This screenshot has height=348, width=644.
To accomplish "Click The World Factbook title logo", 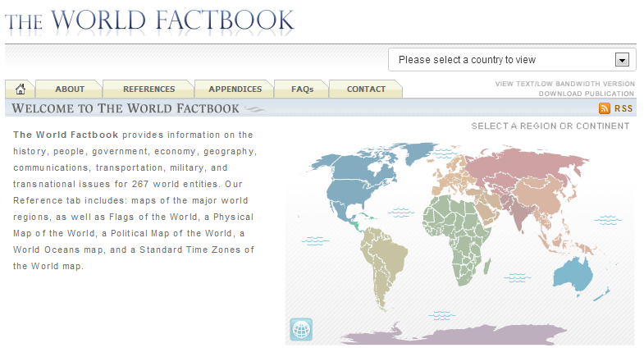I will click(149, 21).
